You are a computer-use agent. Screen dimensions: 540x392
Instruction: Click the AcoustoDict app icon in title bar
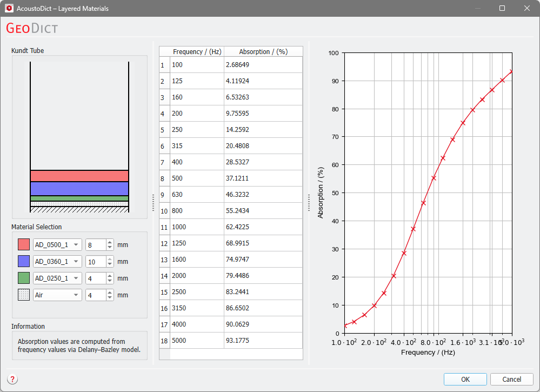[x=9, y=8]
